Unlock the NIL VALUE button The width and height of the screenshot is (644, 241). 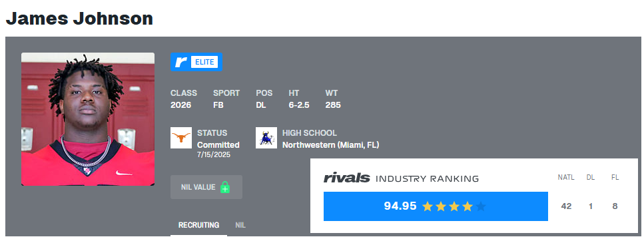pos(206,187)
